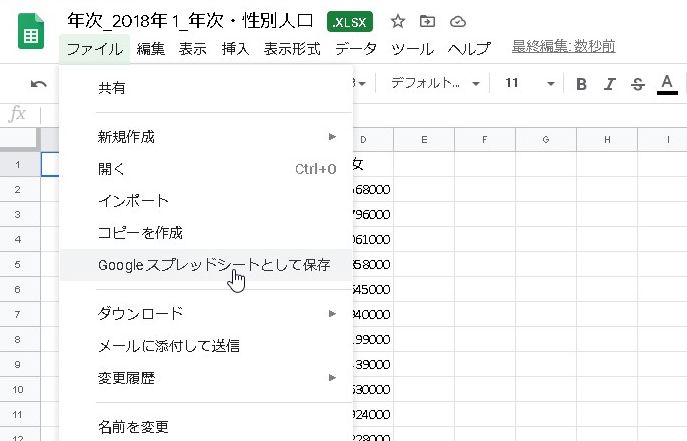The height and width of the screenshot is (441, 687).
Task: Click the move to folder icon
Action: (427, 21)
